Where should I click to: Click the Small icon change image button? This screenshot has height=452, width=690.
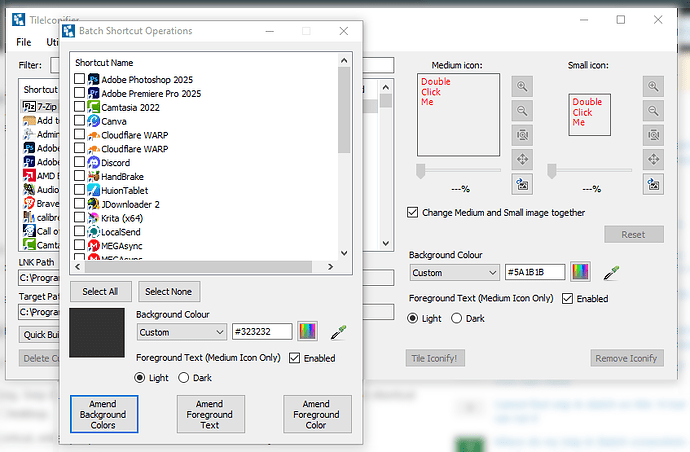[x=653, y=184]
